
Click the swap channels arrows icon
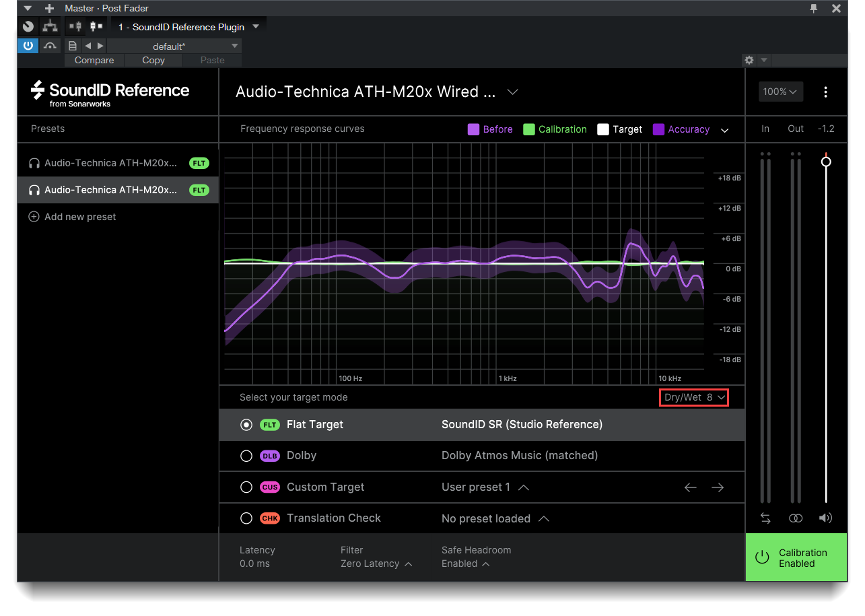pos(765,518)
